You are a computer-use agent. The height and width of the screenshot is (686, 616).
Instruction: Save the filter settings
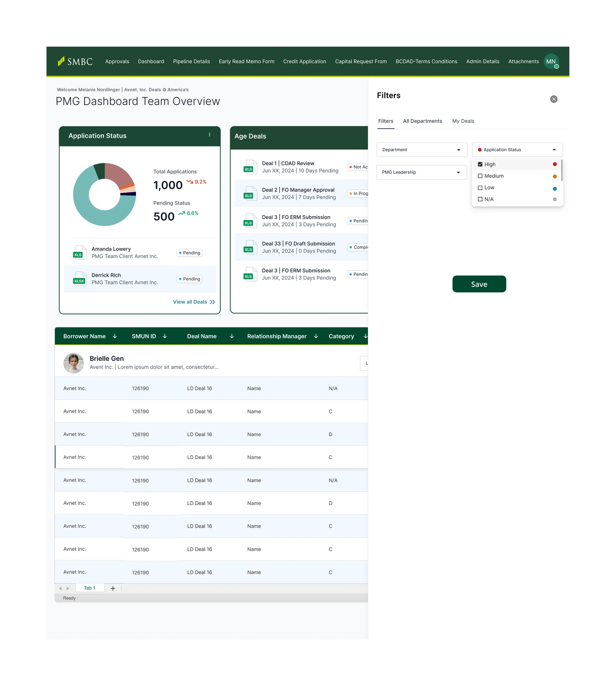[479, 284]
